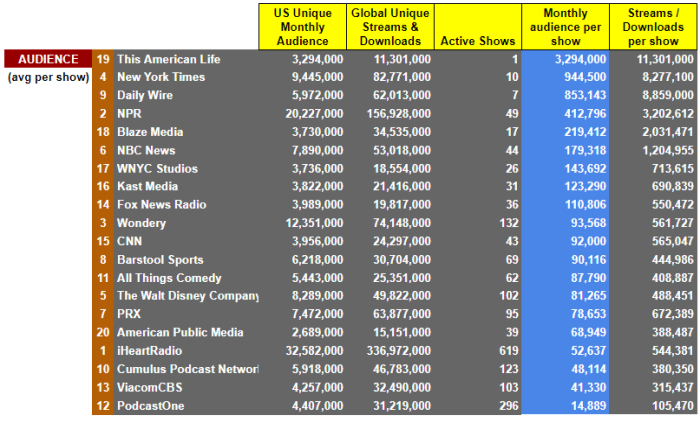Select the 8,277,100 streams per show cell

click(x=668, y=77)
